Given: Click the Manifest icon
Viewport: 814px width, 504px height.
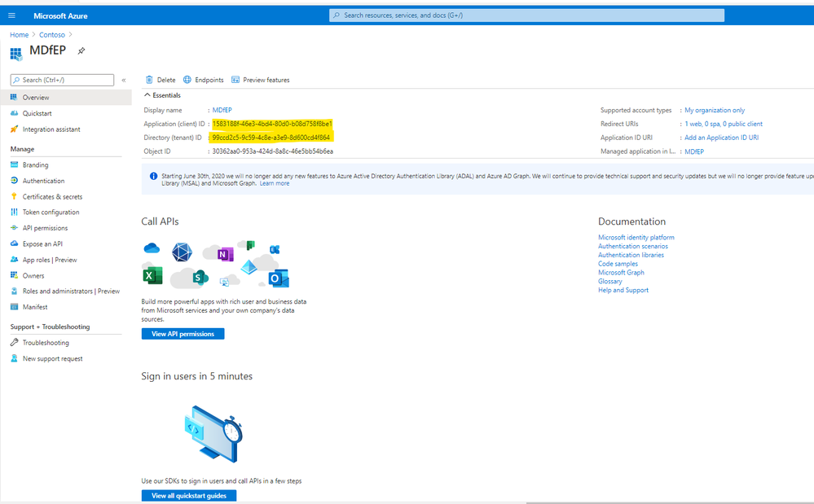Looking at the screenshot, I should 14,307.
